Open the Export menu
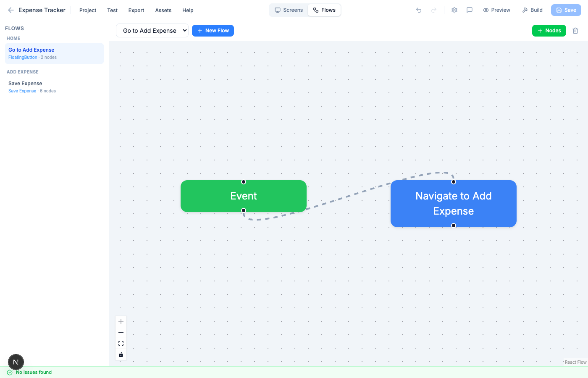The width and height of the screenshot is (588, 378). click(136, 10)
